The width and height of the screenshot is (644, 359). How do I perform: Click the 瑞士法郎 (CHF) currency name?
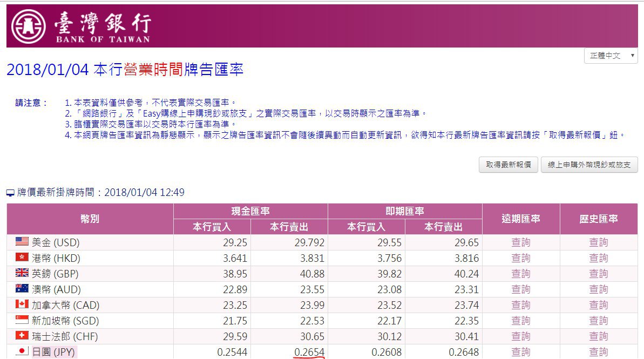[x=65, y=336]
